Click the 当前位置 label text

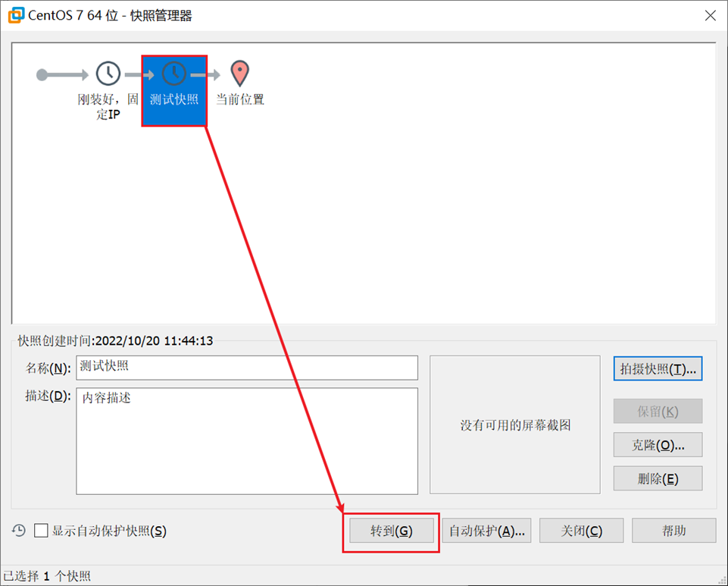tap(240, 99)
